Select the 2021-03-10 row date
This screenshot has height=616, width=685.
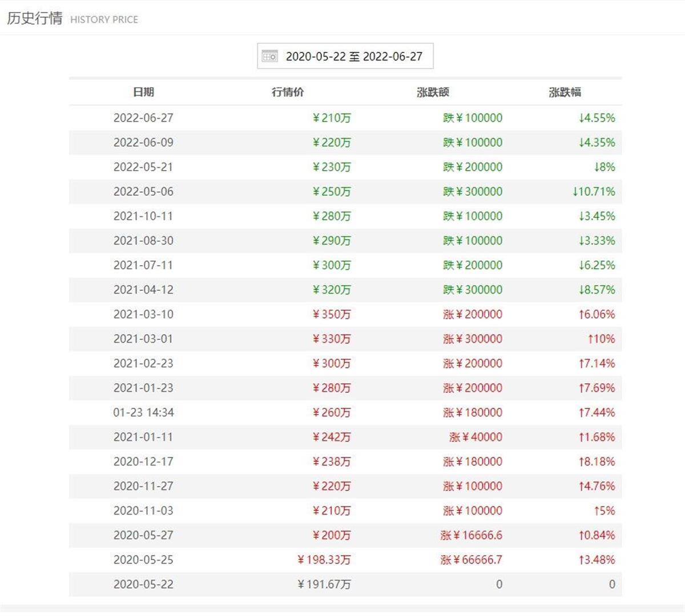(x=143, y=314)
